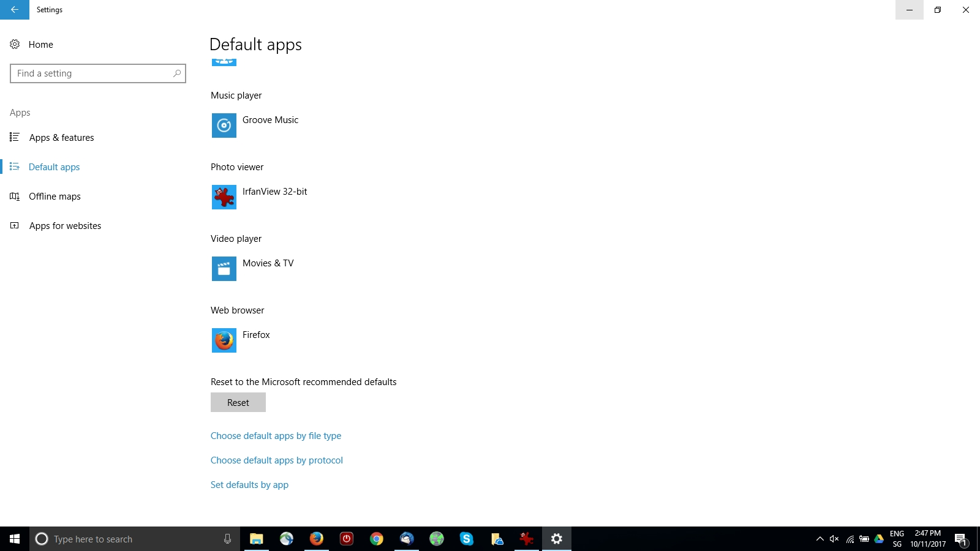This screenshot has height=551, width=980.
Task: Open the red power button app in taskbar
Action: pos(347,539)
